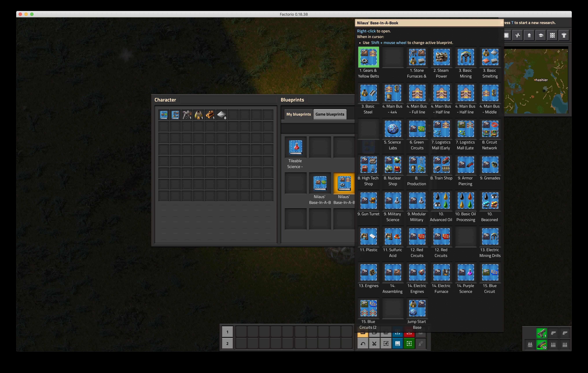Select the scissors cut tool shortcut
The width and height of the screenshot is (588, 373).
[374, 344]
